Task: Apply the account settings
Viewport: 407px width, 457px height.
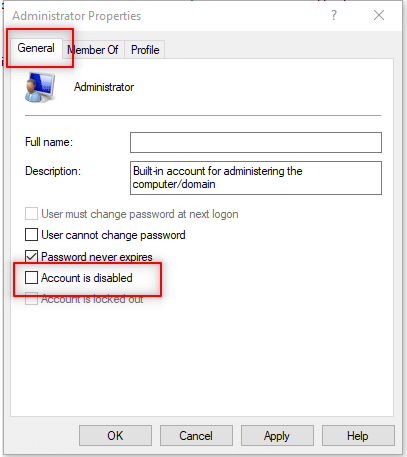Action: click(277, 435)
